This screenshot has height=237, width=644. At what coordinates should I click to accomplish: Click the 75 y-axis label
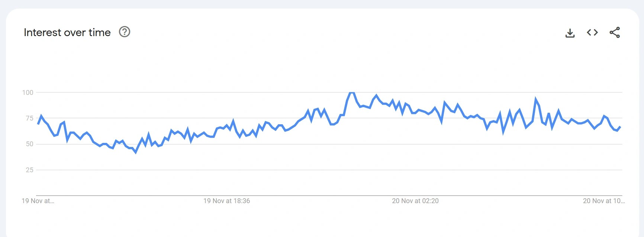pos(29,118)
